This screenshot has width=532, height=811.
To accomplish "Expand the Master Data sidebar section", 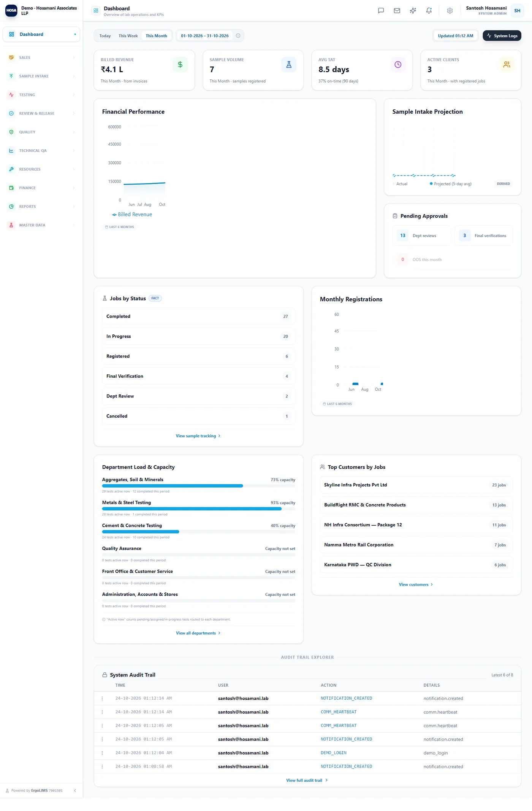I will (41, 225).
